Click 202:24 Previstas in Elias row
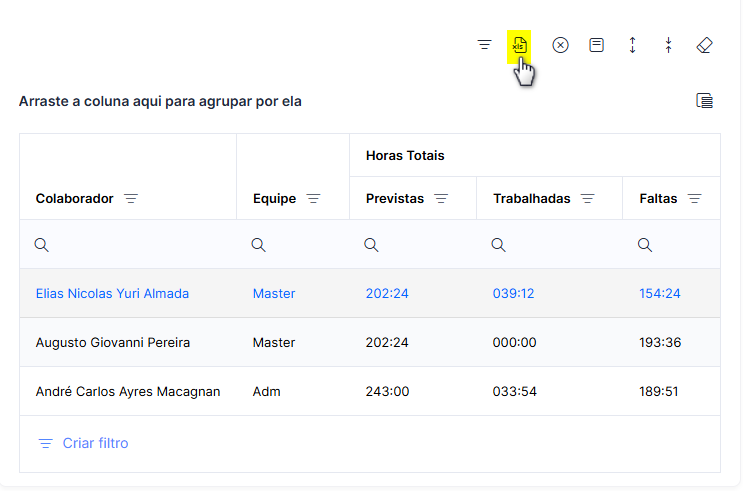The width and height of the screenshot is (743, 491). point(387,293)
